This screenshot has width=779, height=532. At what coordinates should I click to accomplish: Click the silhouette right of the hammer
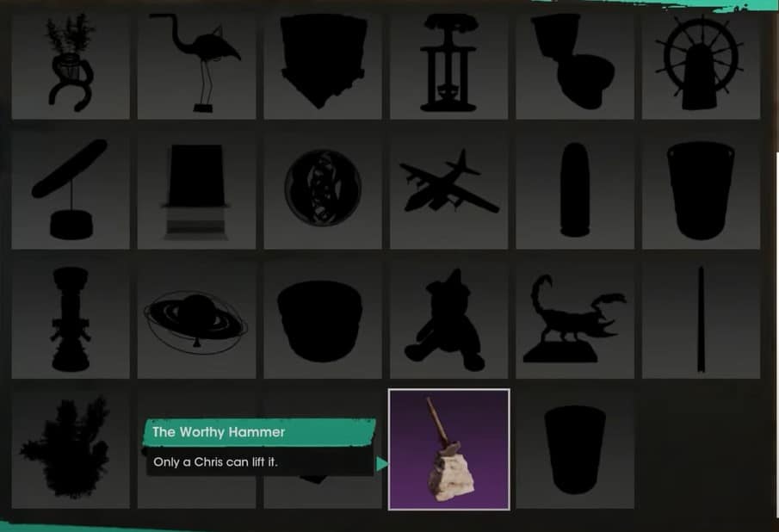(575, 449)
